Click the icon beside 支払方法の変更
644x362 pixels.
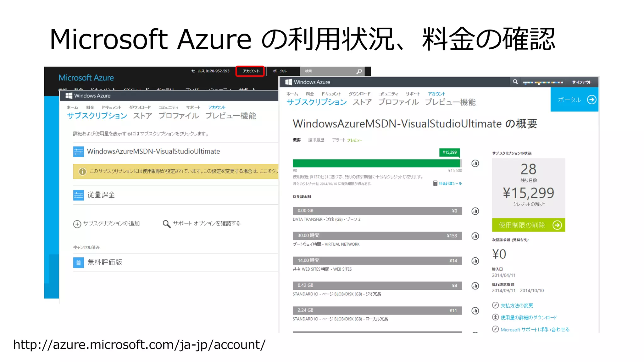click(495, 305)
